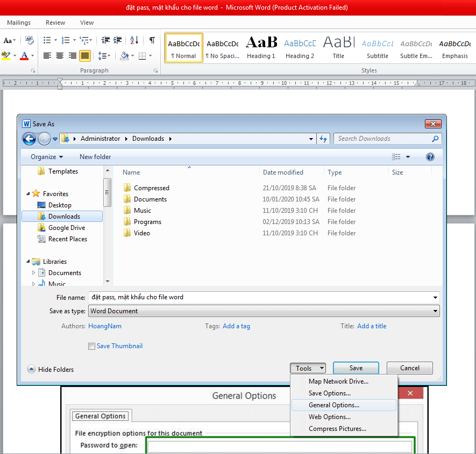Choose Map Network Drive from Tools menu

[x=344, y=381]
